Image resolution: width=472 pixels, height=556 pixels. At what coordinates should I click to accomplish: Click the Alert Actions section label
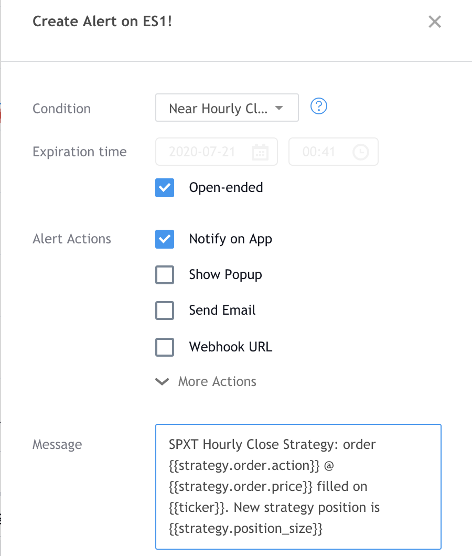point(72,239)
